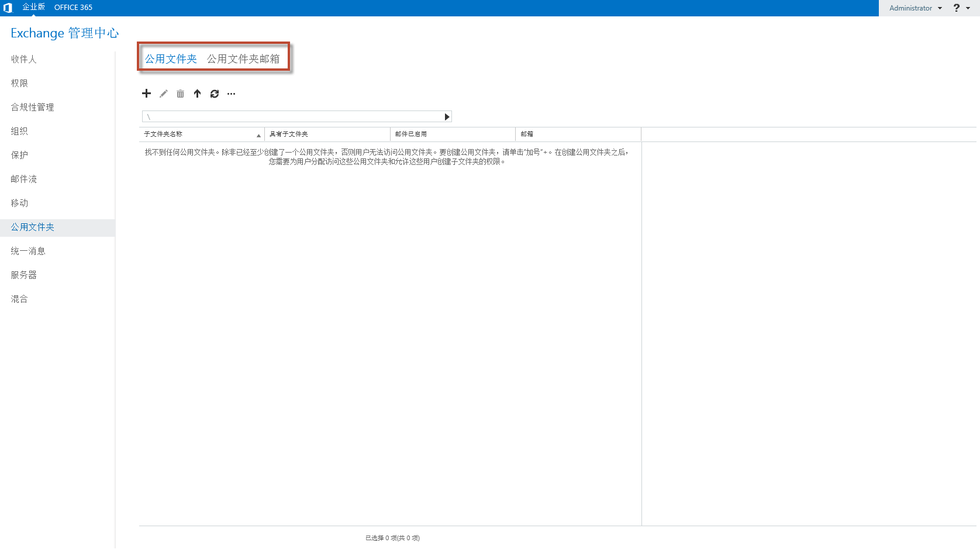Open 组织 in the sidebar
The width and height of the screenshot is (980, 556).
tap(19, 131)
